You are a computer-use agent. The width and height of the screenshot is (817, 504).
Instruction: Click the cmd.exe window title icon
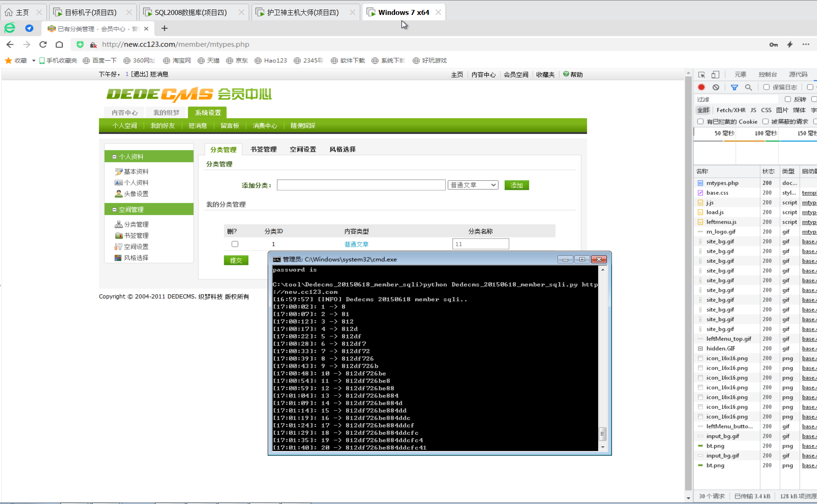pos(276,259)
